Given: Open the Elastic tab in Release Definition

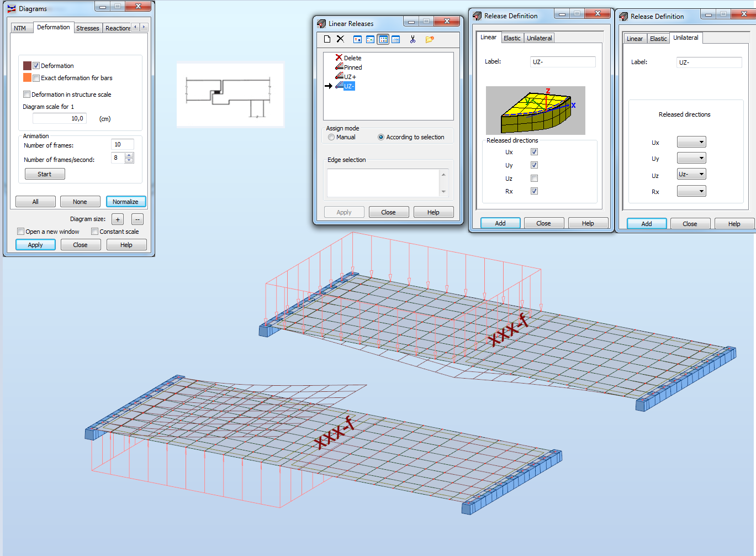Looking at the screenshot, I should tap(512, 38).
